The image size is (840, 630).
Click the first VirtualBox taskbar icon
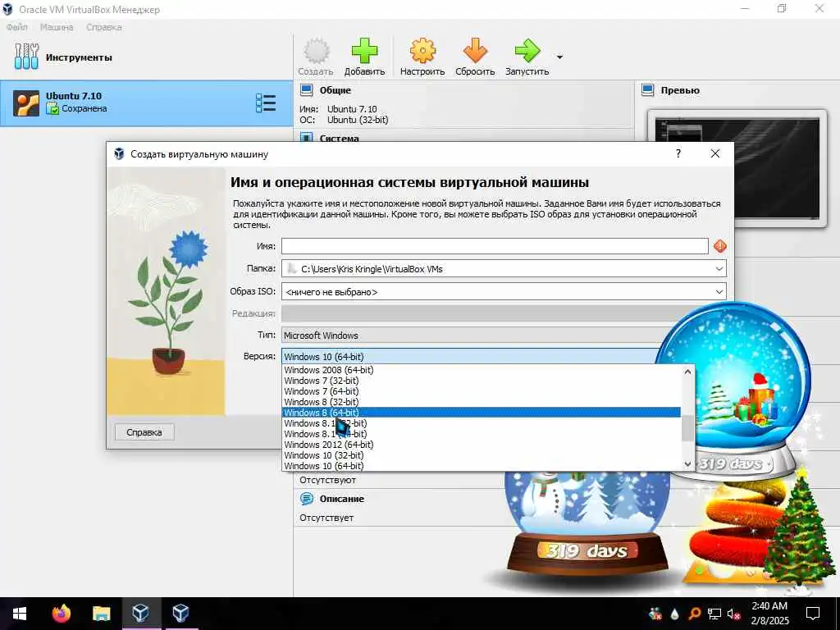[x=141, y=614]
